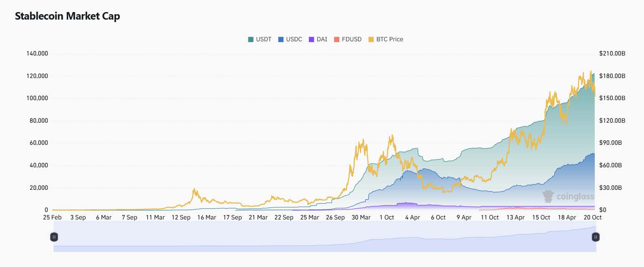Click the 11 Mar date label
Viewport: 644px width, 267px height.
(x=155, y=217)
